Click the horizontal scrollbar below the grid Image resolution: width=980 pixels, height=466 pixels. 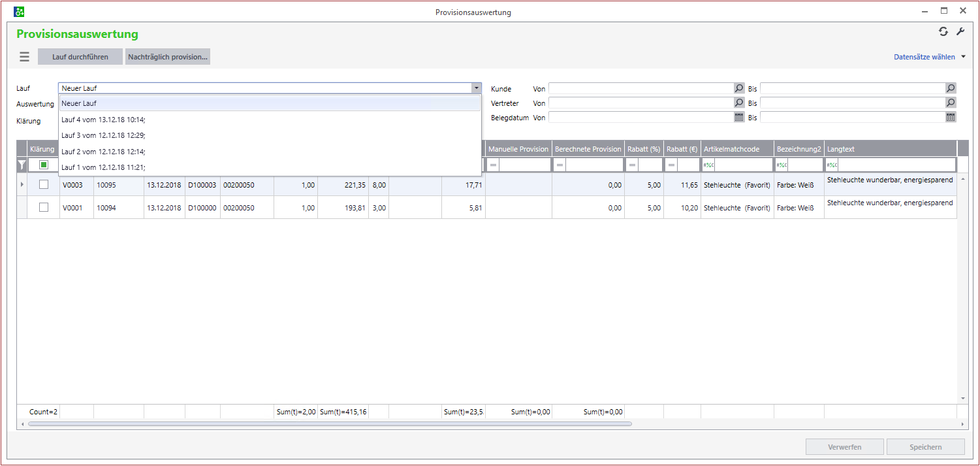click(330, 424)
